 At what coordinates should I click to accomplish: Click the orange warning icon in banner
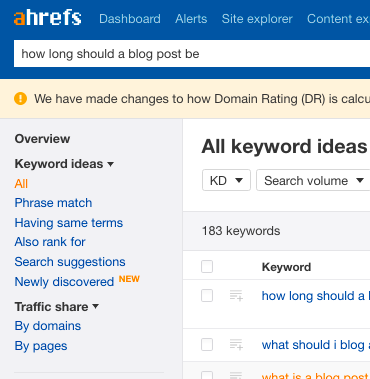20,99
